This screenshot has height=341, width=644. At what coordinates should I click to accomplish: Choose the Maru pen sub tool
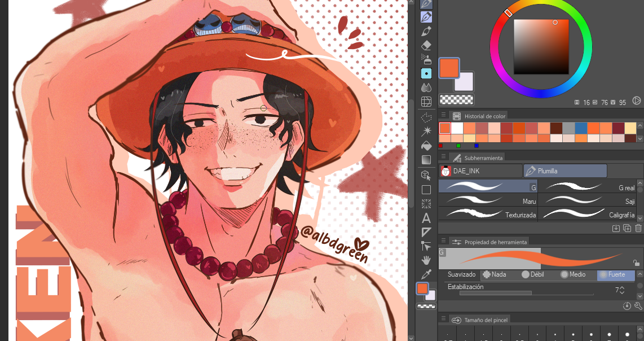[x=488, y=200]
